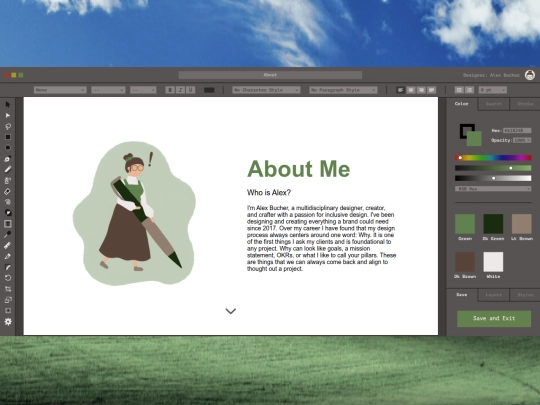
Task: Click the About document title bar
Action: [x=270, y=75]
